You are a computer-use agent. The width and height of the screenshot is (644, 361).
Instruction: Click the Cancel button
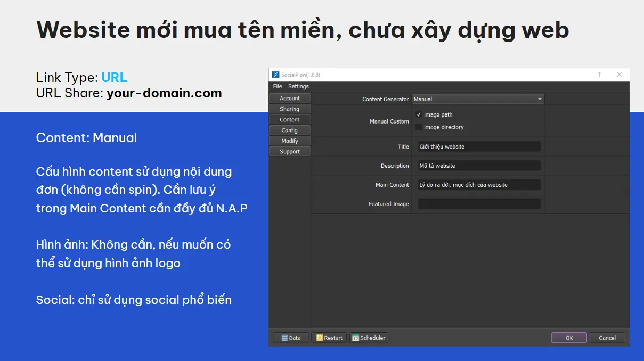[x=607, y=338]
